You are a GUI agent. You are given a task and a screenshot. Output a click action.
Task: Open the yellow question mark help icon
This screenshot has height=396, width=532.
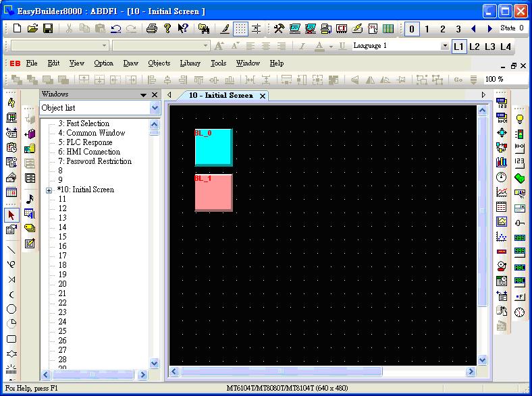pos(167,28)
